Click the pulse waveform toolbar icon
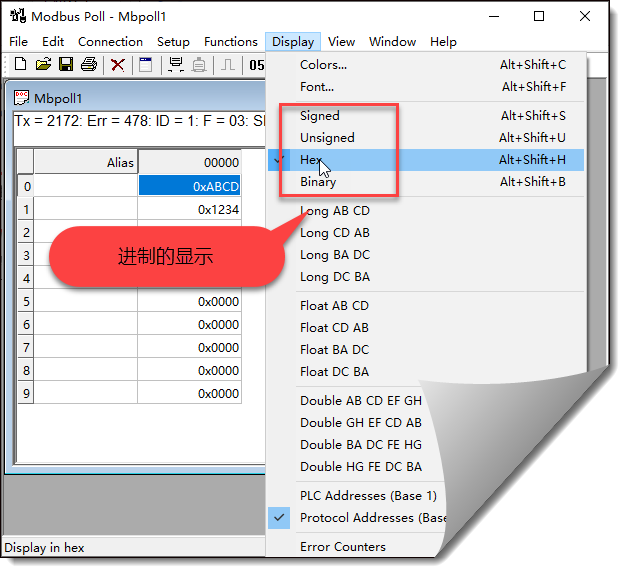Image resolution: width=625 pixels, height=573 pixels. tap(228, 65)
